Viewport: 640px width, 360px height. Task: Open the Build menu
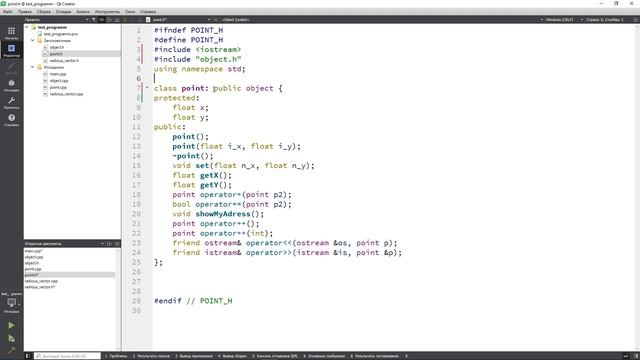[x=44, y=12]
